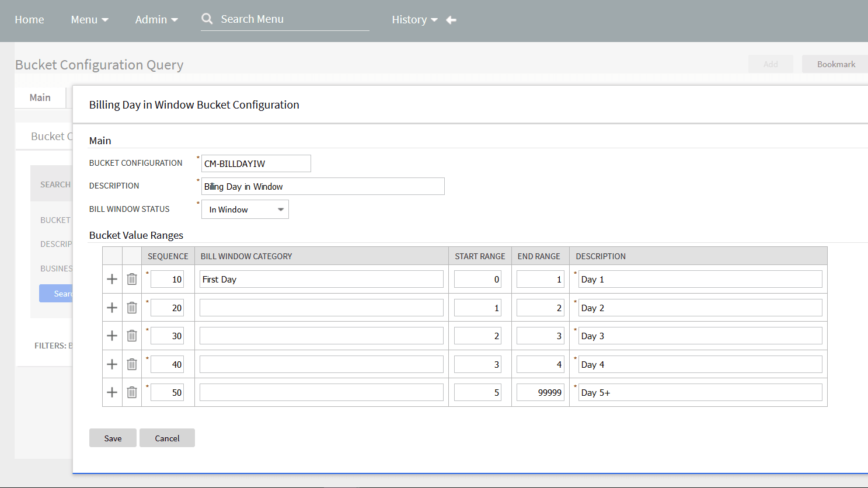Insert a row after Sequence 20

click(112, 307)
